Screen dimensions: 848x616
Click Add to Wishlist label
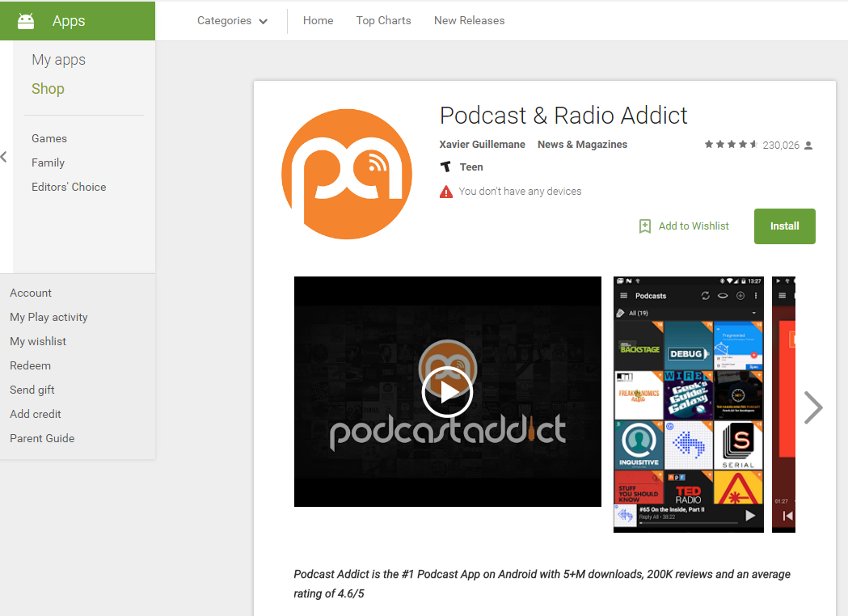coord(694,226)
